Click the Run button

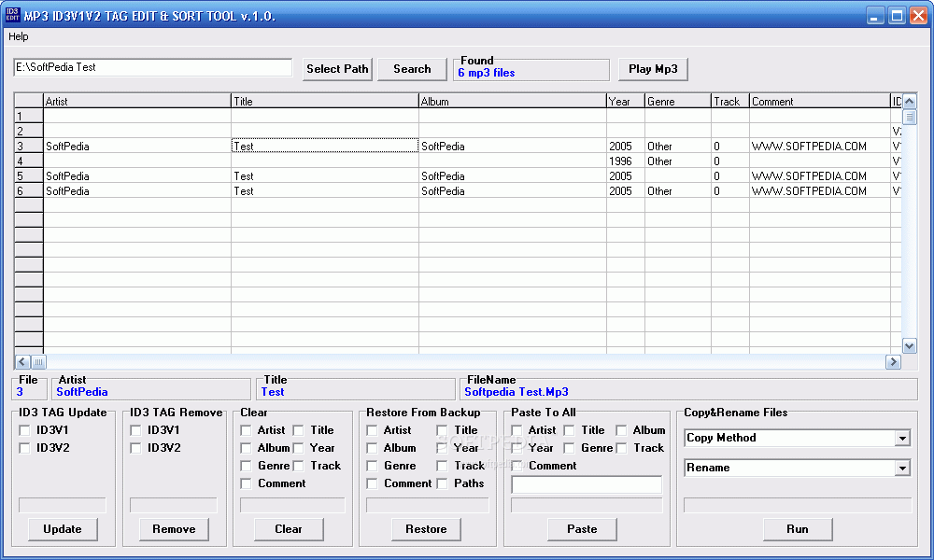tap(798, 529)
